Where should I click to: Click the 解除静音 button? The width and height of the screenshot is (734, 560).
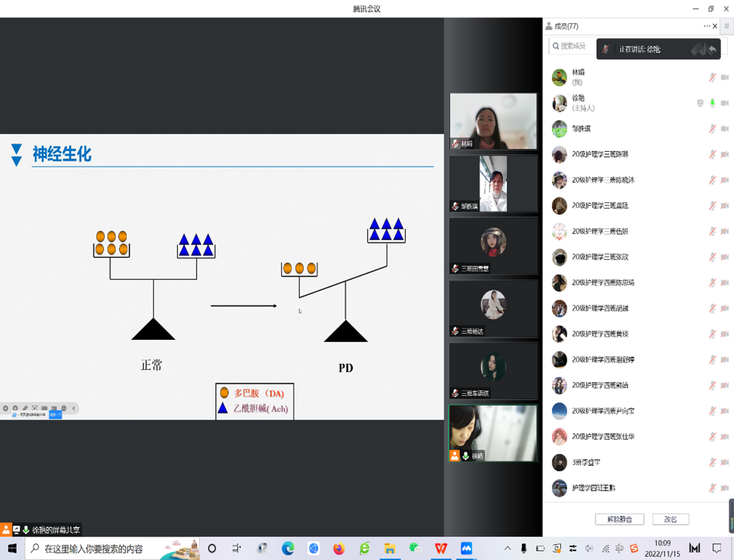point(619,520)
